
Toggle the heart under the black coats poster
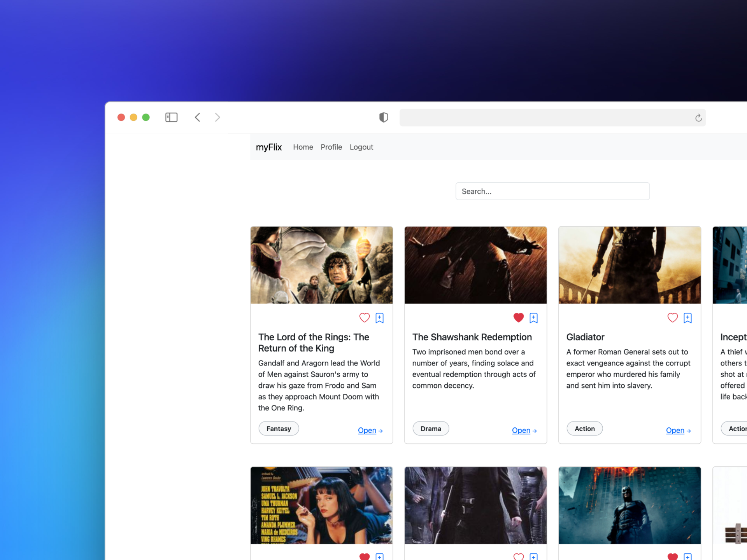[519, 556]
